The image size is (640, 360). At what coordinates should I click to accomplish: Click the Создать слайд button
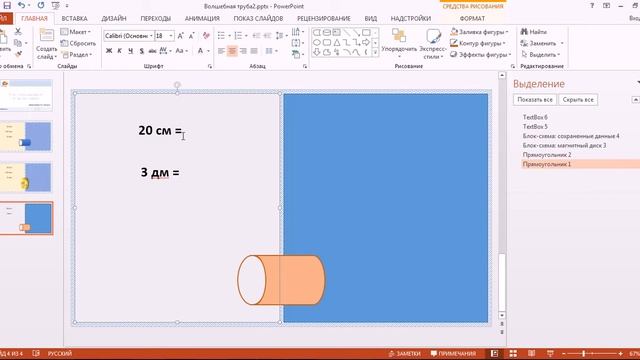[x=46, y=44]
